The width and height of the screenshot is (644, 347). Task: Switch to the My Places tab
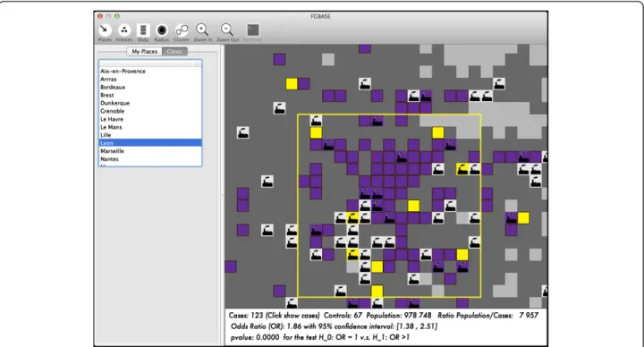pos(145,51)
